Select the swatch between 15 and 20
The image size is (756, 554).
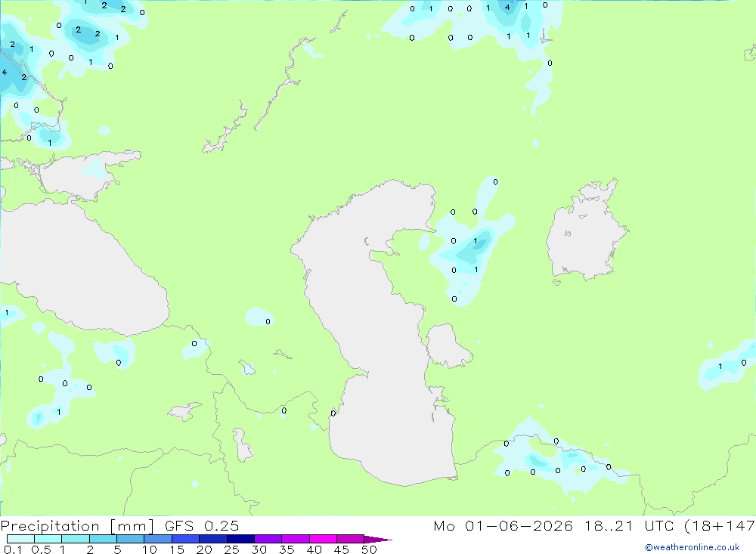point(186,539)
